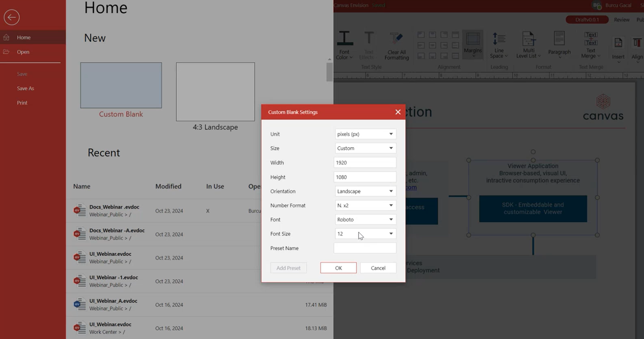Open the Multi Level List tool
The width and height of the screenshot is (644, 339).
click(x=528, y=39)
